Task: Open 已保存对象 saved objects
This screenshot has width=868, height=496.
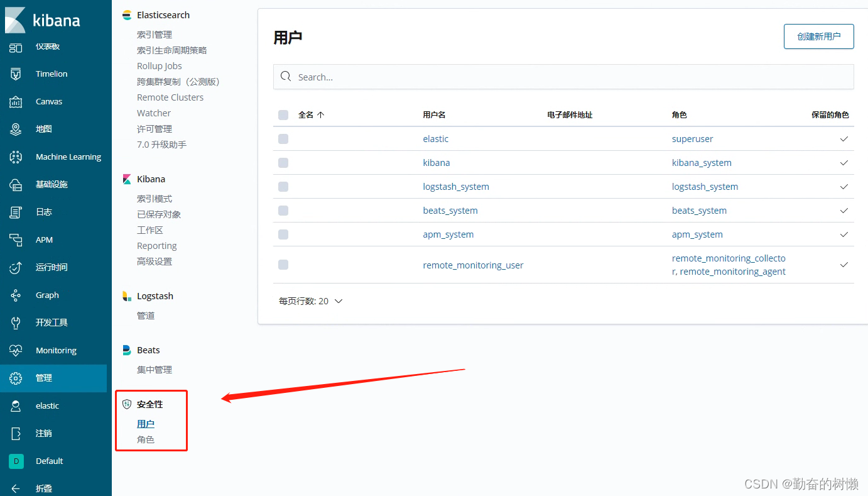Action: [159, 214]
